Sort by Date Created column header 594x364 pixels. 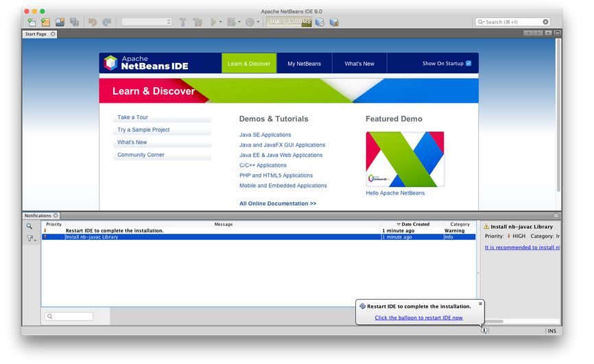click(413, 224)
